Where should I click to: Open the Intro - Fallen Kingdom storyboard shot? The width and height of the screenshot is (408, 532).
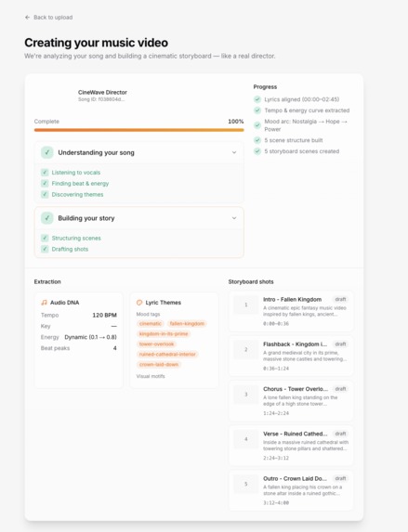[x=291, y=311]
